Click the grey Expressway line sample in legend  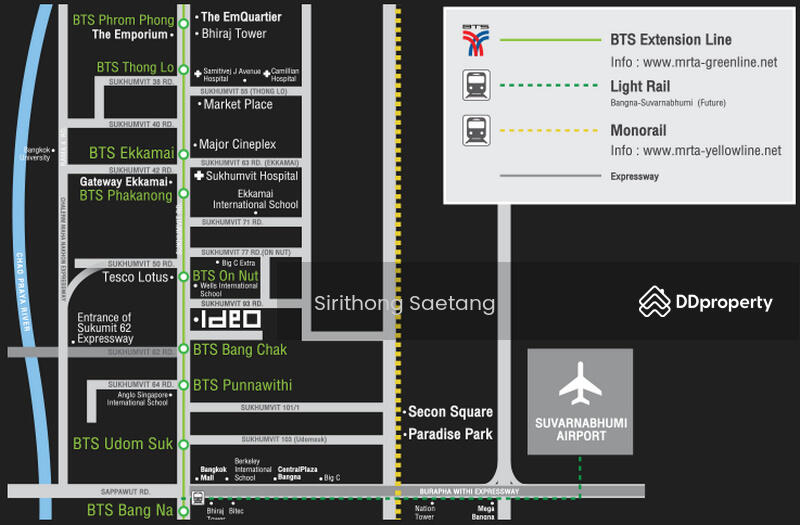550,176
